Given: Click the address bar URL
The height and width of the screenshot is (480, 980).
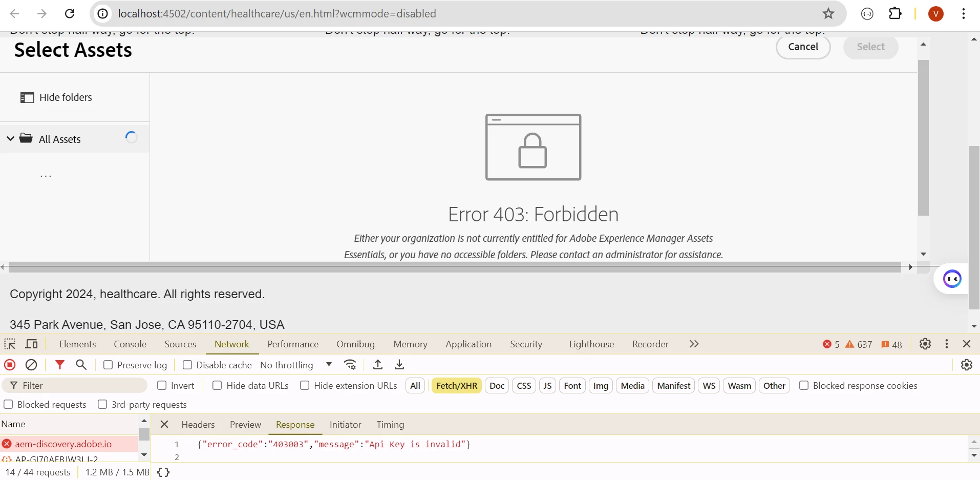Looking at the screenshot, I should 277,14.
